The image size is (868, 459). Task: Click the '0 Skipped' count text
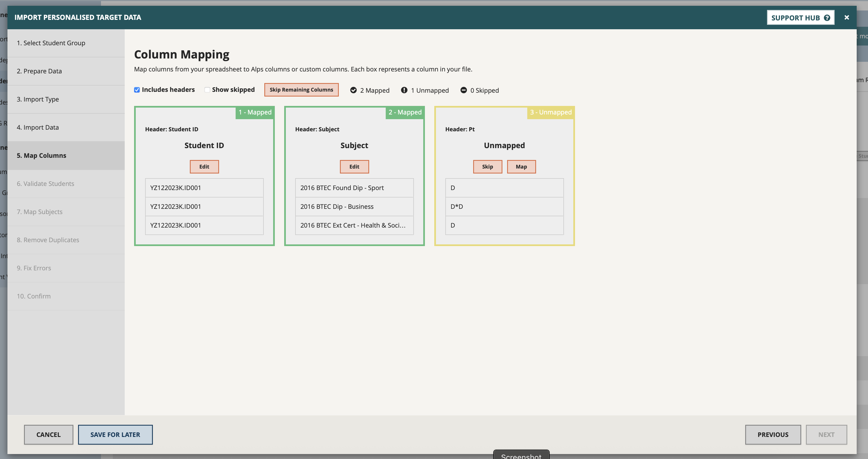(x=484, y=90)
